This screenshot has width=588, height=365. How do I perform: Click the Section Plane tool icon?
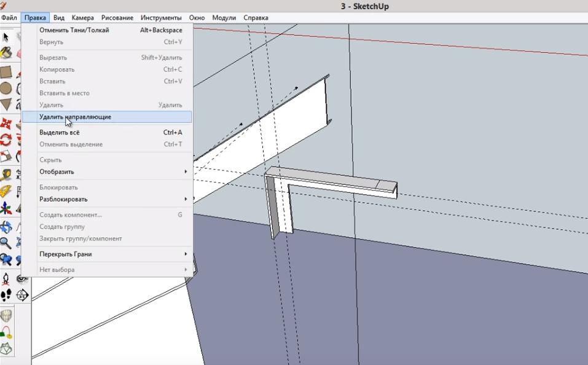click(x=22, y=296)
